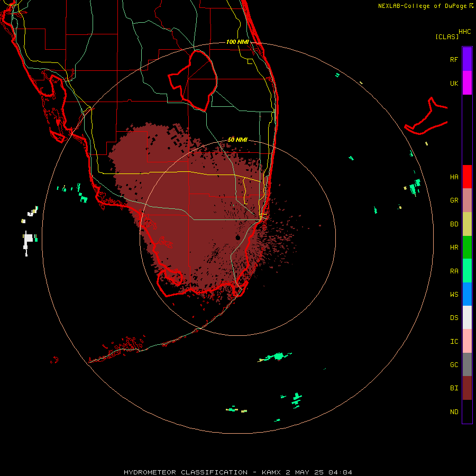This screenshot has height=476, width=476.
Task: Click the ND legend label
Action: pos(454,411)
